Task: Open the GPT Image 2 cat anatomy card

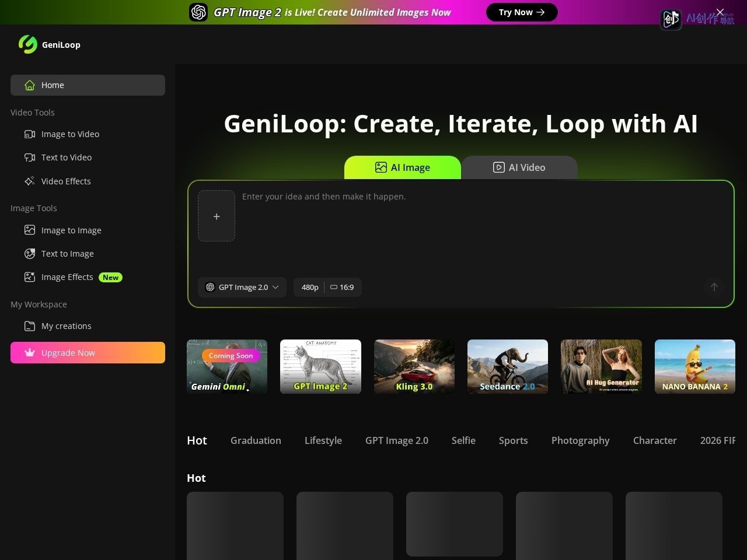Action: (320, 366)
